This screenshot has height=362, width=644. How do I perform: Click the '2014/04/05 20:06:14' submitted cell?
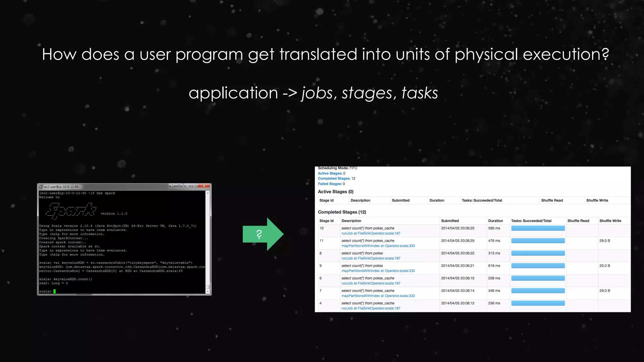458,291
